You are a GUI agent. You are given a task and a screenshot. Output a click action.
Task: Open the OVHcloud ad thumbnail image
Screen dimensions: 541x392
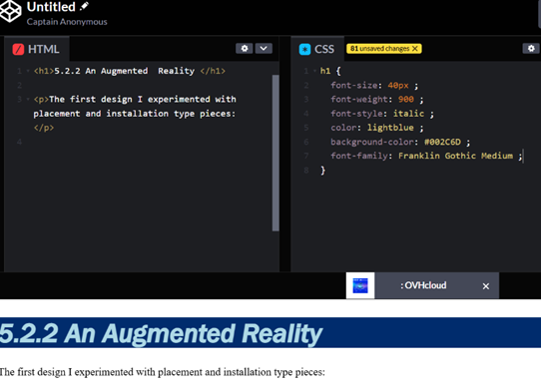coord(360,285)
